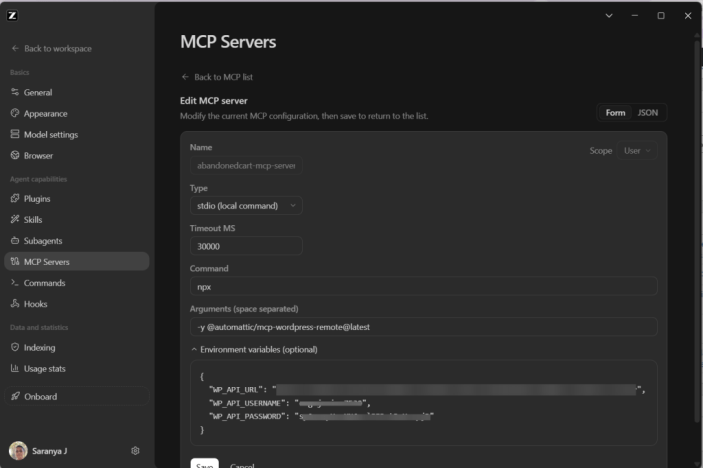Open the Indexing page

(x=77, y=347)
